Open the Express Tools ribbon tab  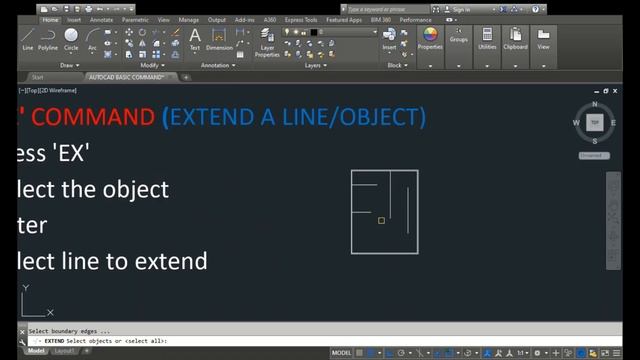pyautogui.click(x=301, y=20)
